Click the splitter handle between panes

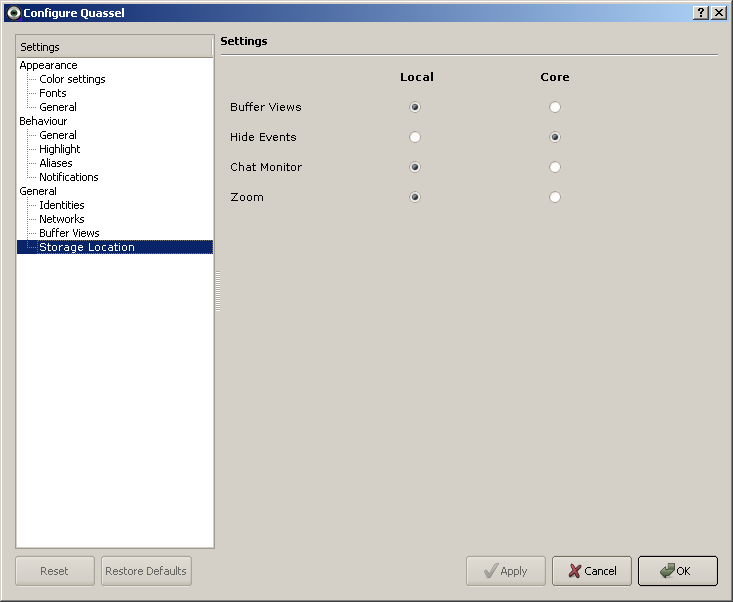(218, 291)
